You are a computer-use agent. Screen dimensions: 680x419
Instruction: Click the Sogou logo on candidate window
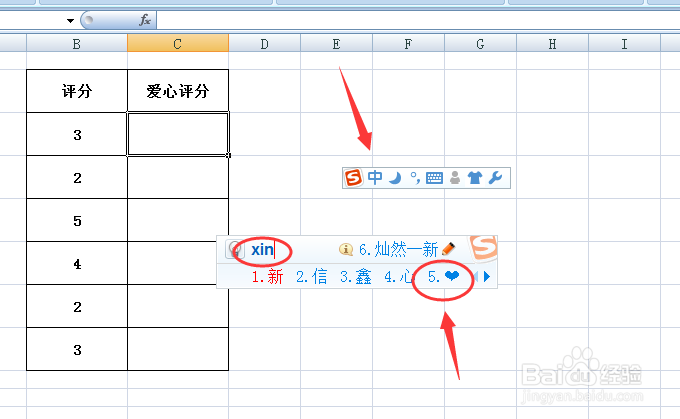click(x=483, y=248)
